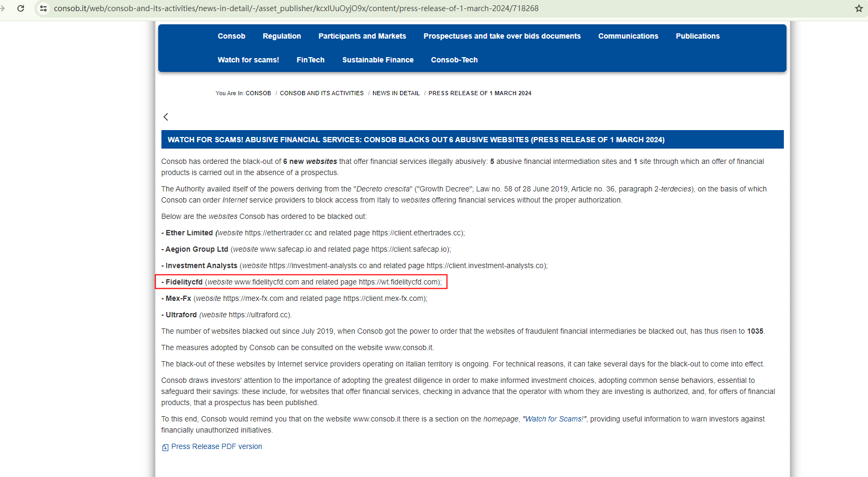Open the Regulation menu
Image resolution: width=868 pixels, height=477 pixels.
click(282, 36)
